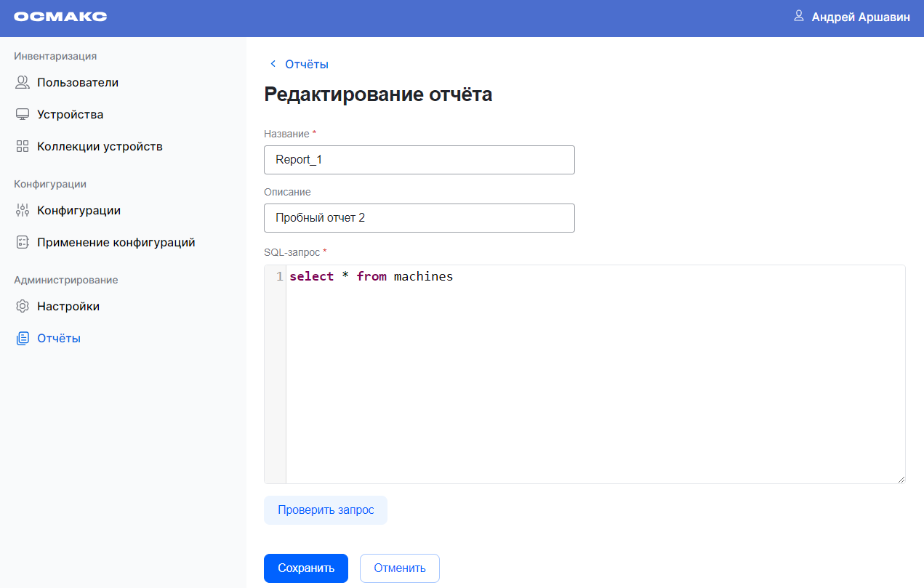Click the Apply configurations checklist icon

[x=23, y=243]
